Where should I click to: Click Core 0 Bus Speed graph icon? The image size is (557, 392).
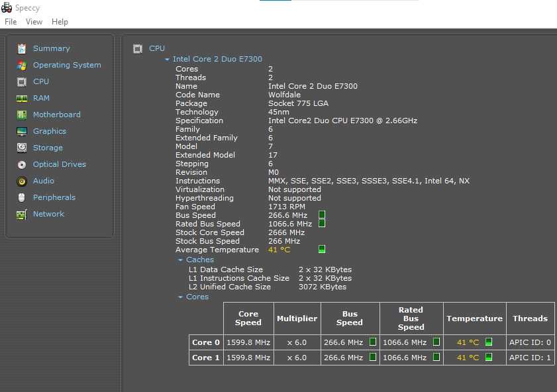pyautogui.click(x=373, y=342)
